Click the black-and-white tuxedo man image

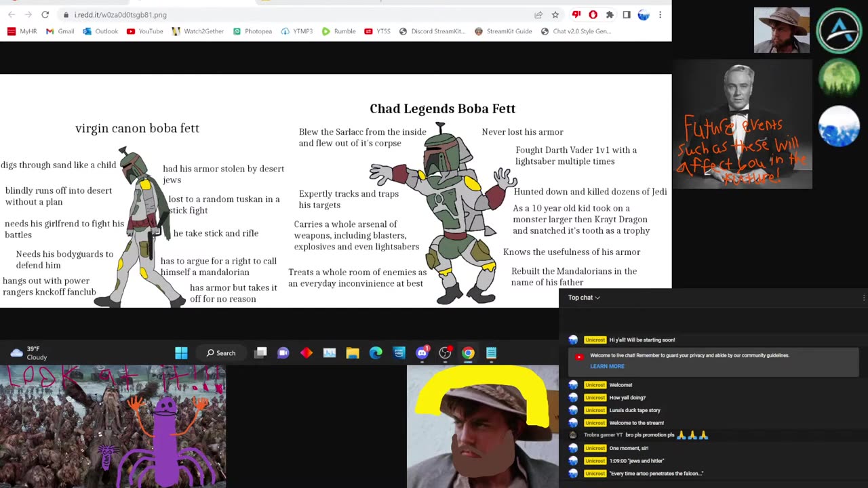743,124
